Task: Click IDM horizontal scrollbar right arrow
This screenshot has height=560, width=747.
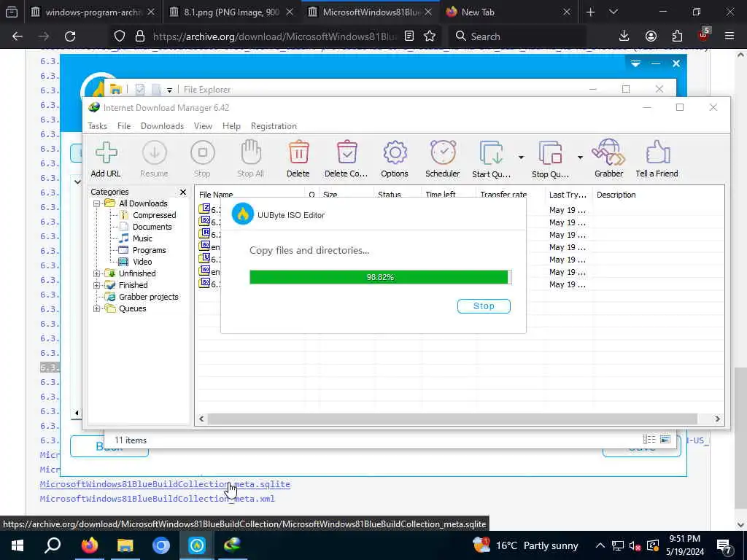Action: click(x=717, y=419)
